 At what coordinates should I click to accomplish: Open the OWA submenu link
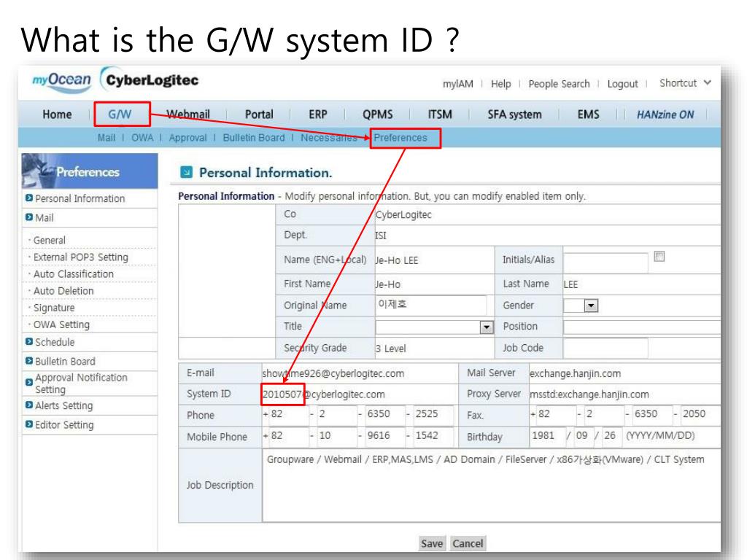coord(142,138)
